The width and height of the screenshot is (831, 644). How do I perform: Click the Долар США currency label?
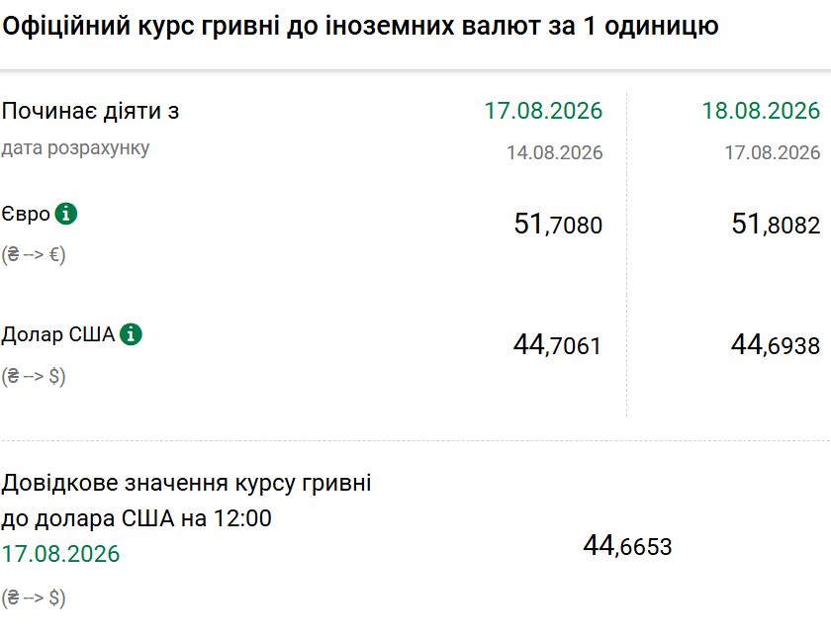point(58,335)
